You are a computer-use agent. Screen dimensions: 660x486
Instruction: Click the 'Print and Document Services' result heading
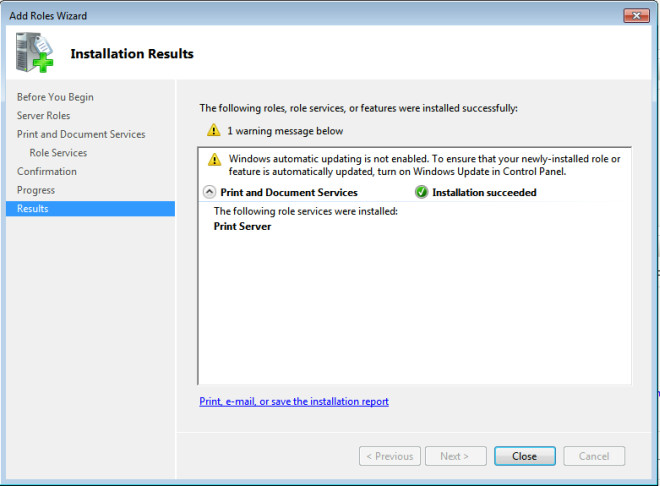289,192
